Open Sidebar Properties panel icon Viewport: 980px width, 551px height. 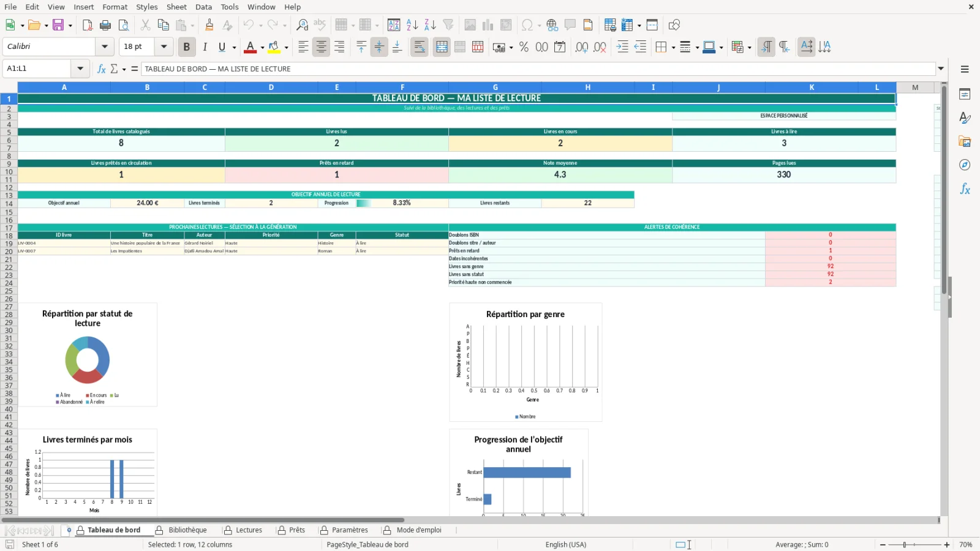click(965, 94)
